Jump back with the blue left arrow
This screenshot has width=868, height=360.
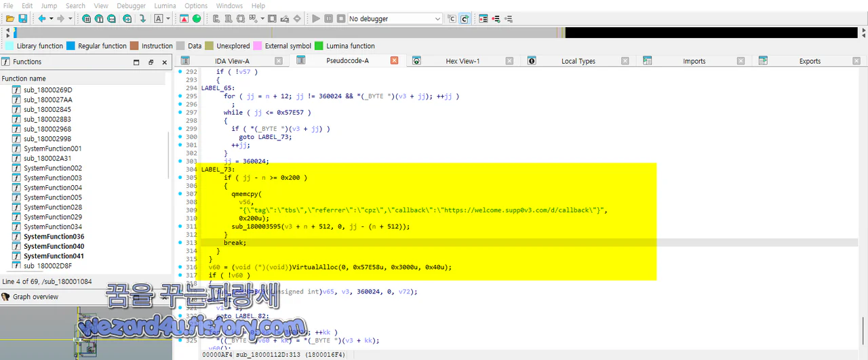pos(41,19)
